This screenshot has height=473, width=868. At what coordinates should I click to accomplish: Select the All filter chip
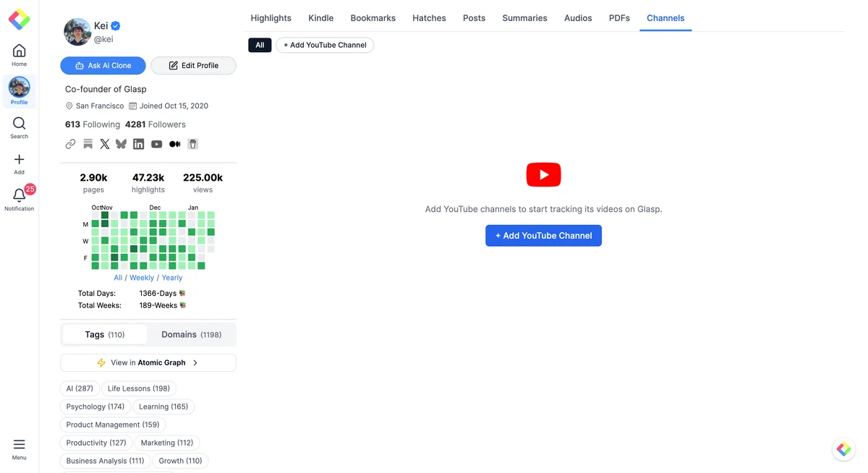click(260, 45)
